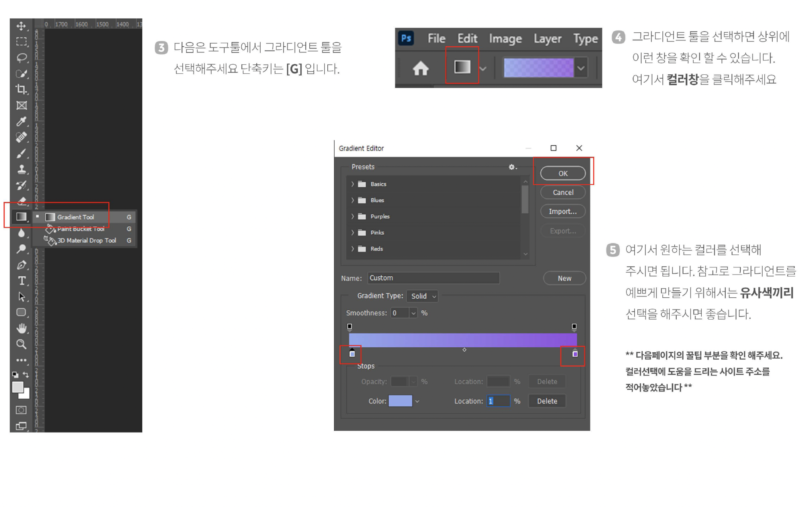Viewport: 812px width, 507px height.
Task: Select the Horizontal Type tool
Action: pyautogui.click(x=22, y=280)
